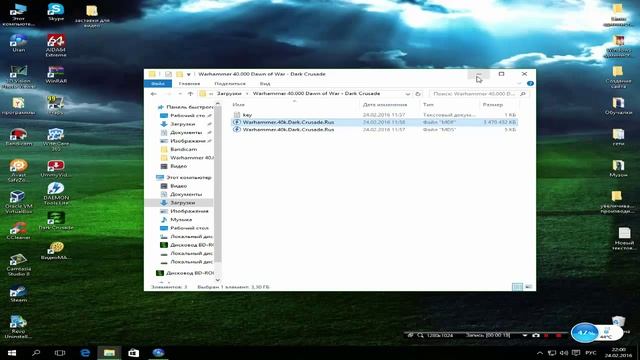Open Wise Care 365 desktop icon

(x=56, y=139)
